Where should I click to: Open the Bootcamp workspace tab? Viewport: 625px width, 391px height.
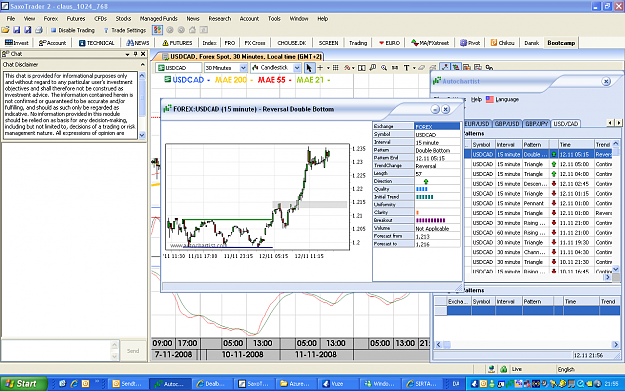(561, 43)
